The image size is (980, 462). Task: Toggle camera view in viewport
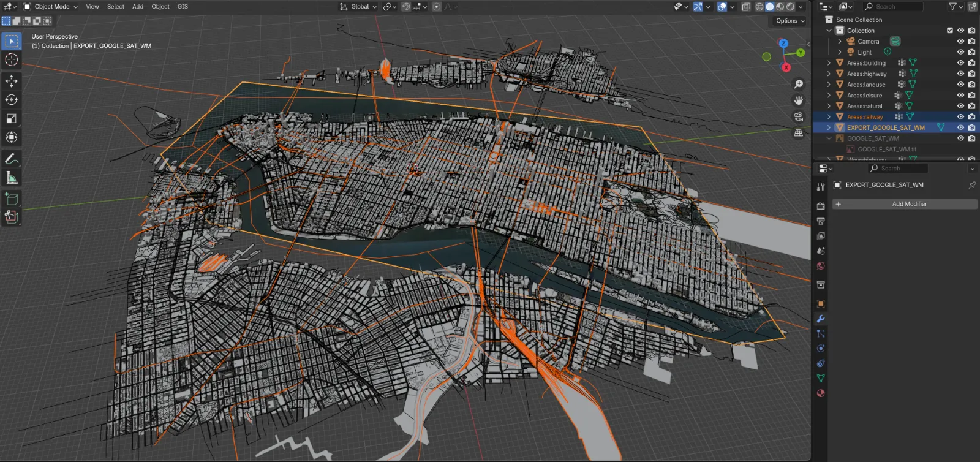(799, 116)
